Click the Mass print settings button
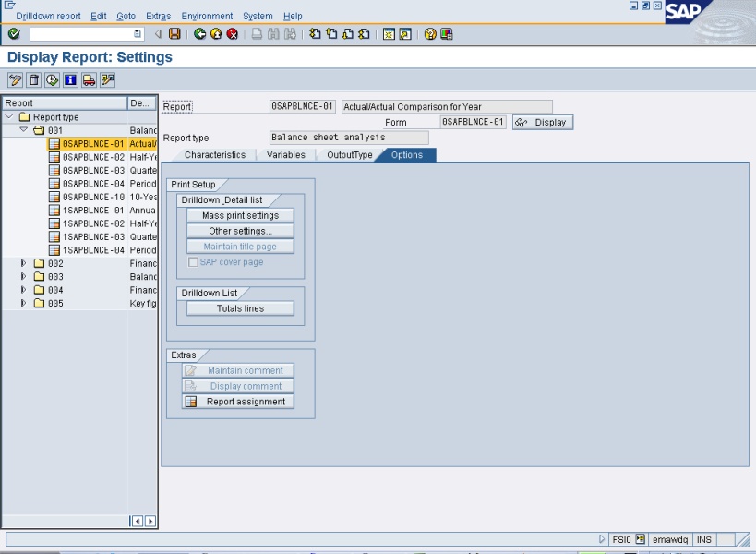 pos(240,215)
